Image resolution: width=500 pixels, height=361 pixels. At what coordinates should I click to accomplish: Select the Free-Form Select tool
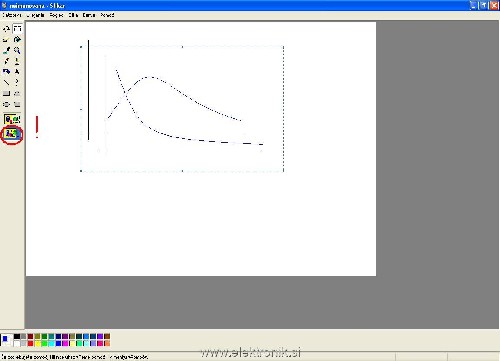(6, 29)
